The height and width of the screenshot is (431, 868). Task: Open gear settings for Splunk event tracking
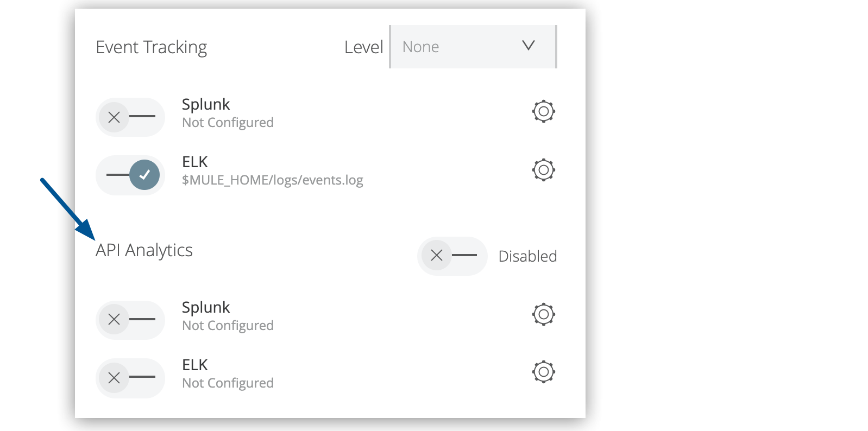click(544, 111)
